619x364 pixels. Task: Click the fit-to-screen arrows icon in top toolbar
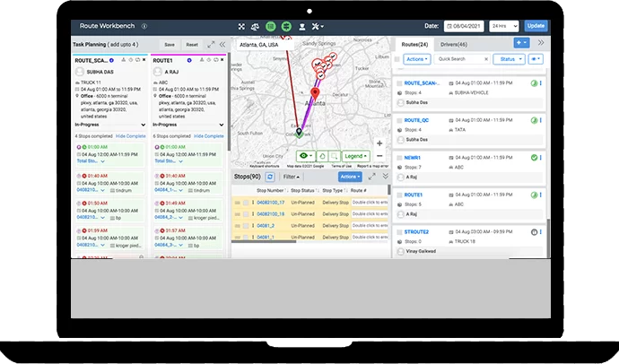pyautogui.click(x=241, y=26)
